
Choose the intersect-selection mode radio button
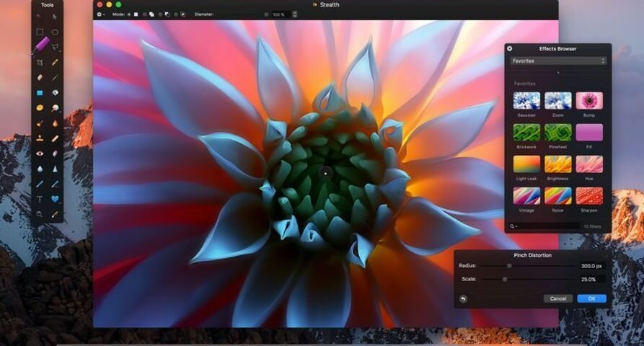click(x=176, y=14)
